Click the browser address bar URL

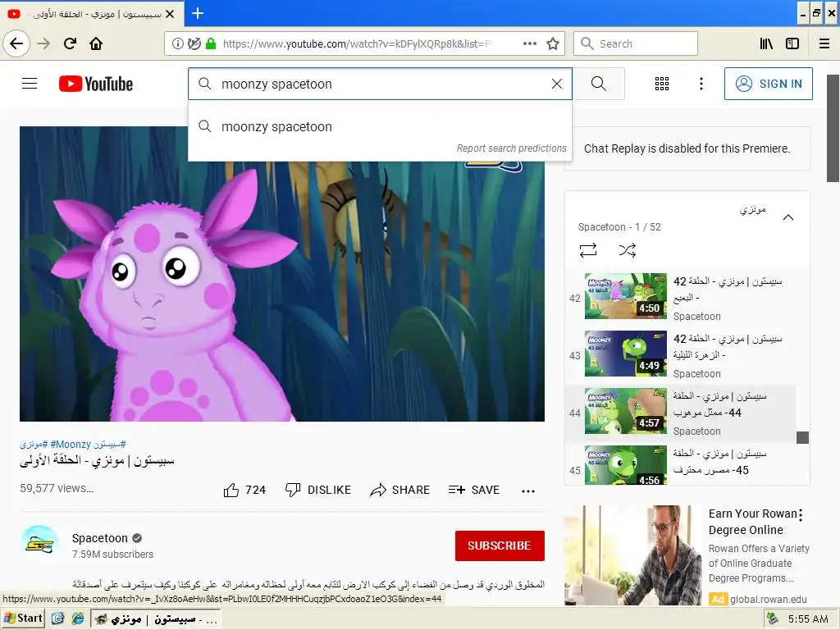click(356, 44)
